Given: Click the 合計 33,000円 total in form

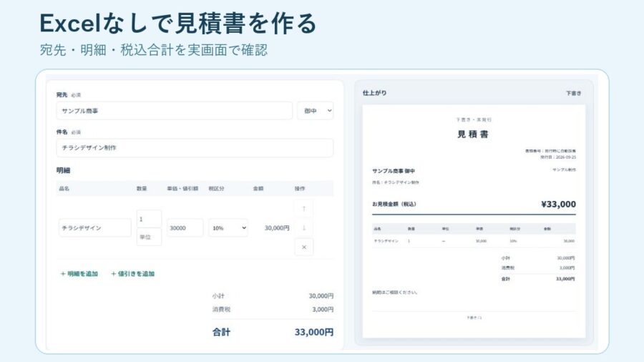Looking at the screenshot, I should click(314, 332).
